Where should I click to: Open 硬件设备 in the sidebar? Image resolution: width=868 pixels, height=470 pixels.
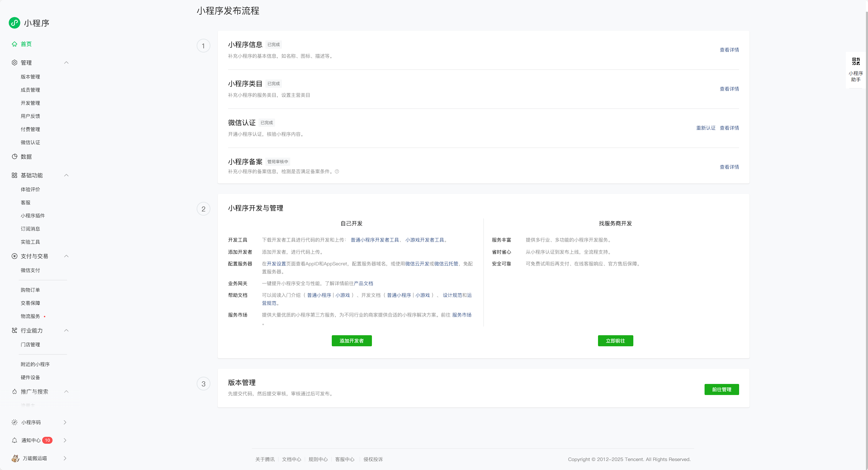click(x=30, y=377)
